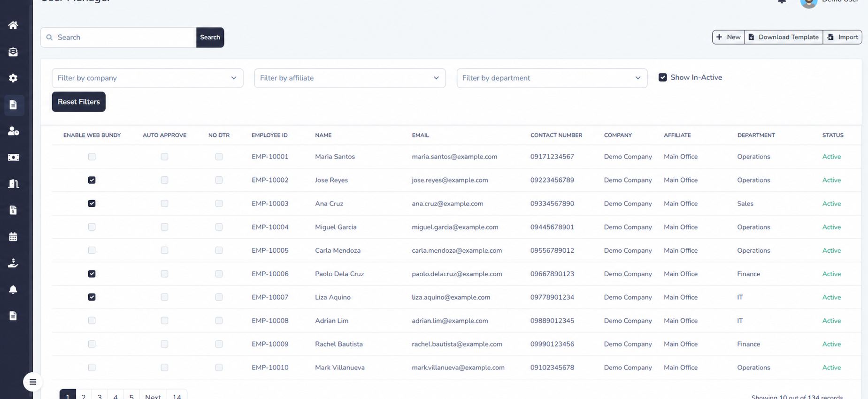Select the highlighted document icon in sidebar
This screenshot has height=399, width=868.
click(13, 105)
